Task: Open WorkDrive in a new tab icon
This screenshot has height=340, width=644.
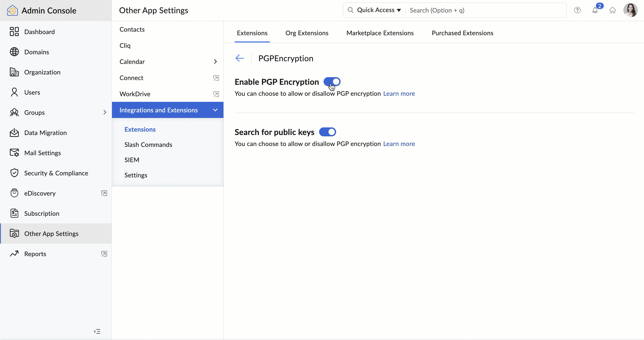Action: point(216,94)
